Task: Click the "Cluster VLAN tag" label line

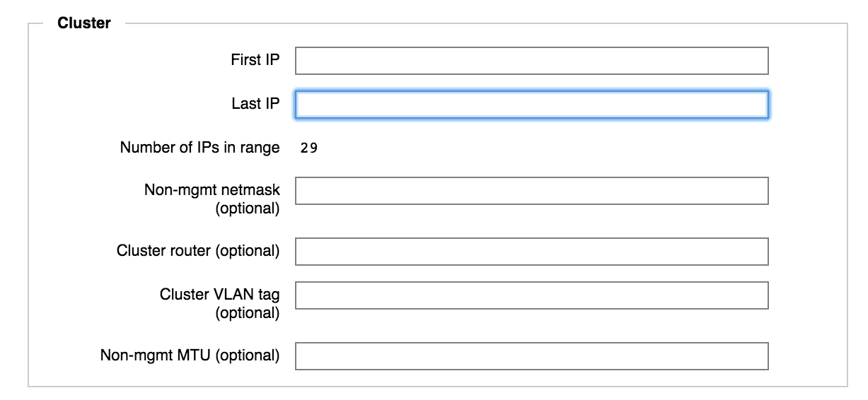Action: (x=219, y=295)
